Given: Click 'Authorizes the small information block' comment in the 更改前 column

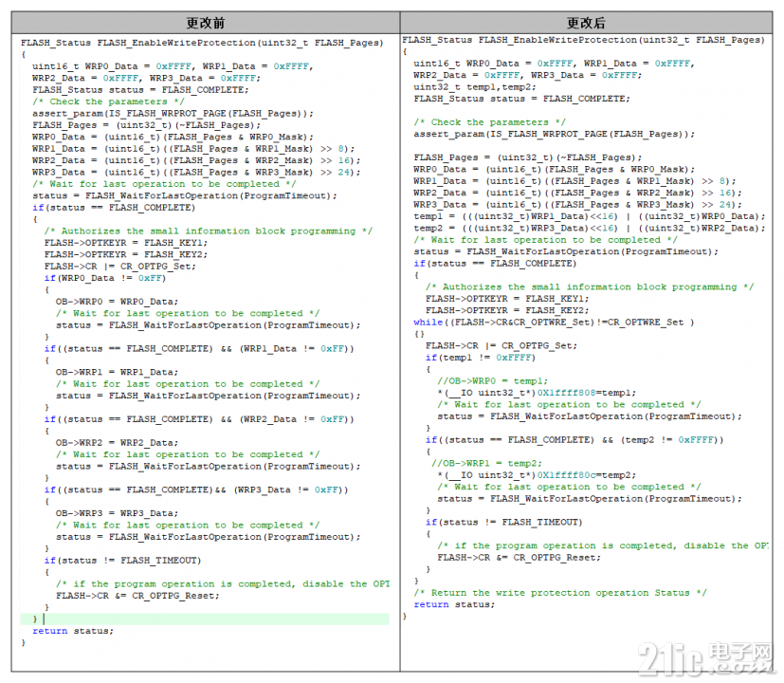Looking at the screenshot, I should click(x=208, y=231).
